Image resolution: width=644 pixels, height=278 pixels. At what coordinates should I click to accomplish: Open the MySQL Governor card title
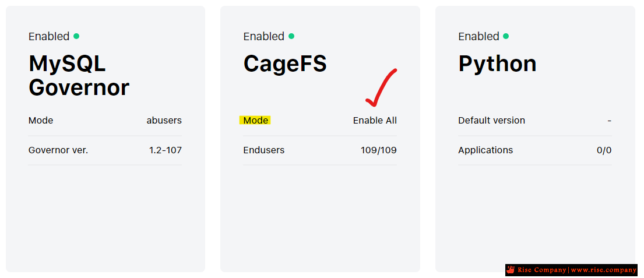(79, 76)
